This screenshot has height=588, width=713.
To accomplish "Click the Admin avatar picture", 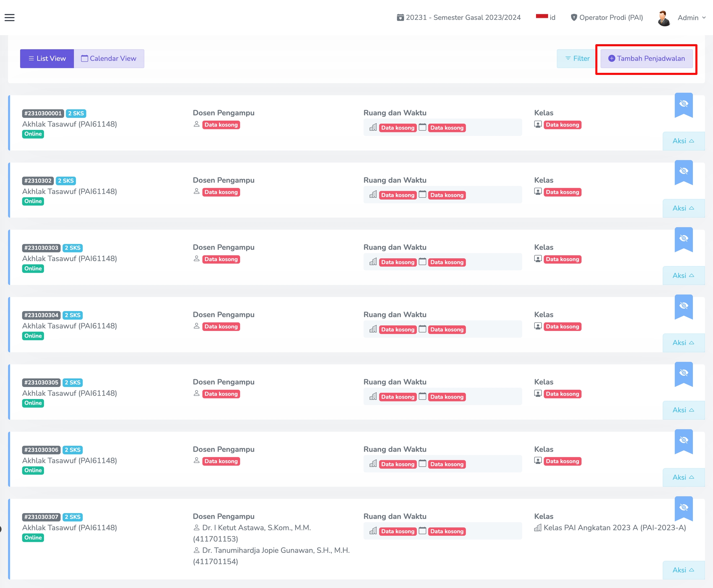I will pyautogui.click(x=663, y=18).
